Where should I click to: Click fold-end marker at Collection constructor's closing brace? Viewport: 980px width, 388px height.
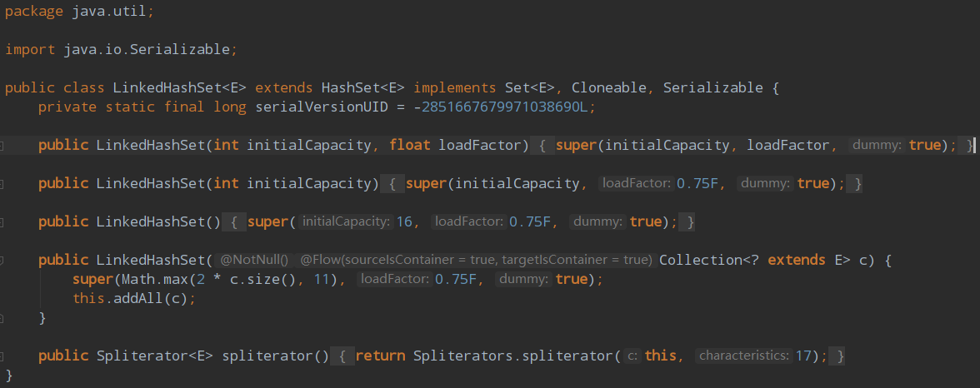2,318
